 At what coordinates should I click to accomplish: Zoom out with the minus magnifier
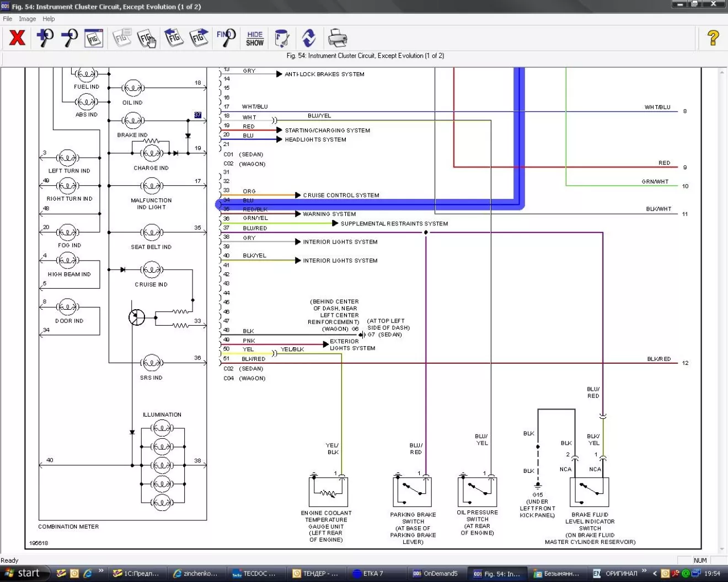pyautogui.click(x=69, y=38)
